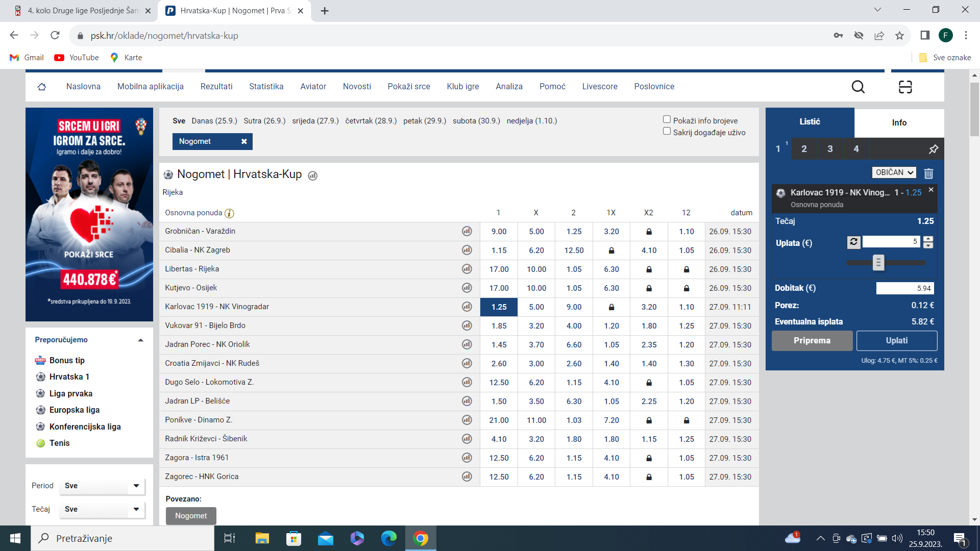Expand the Period Sve dropdown
This screenshot has height=551, width=980.
[x=102, y=486]
